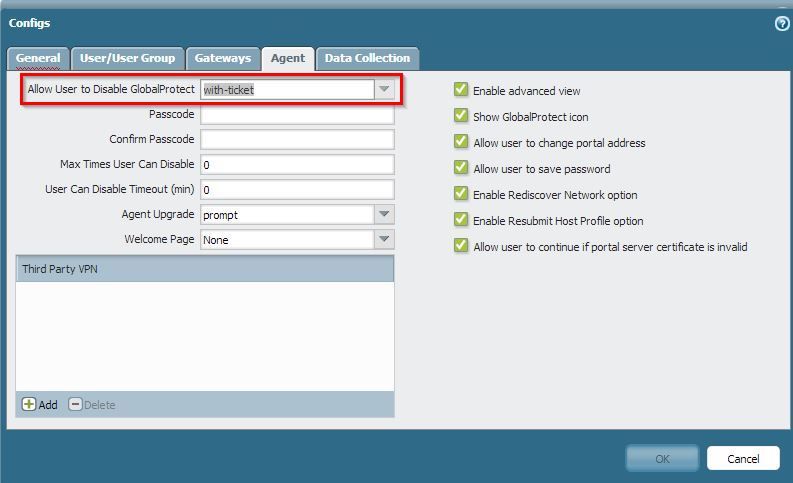The height and width of the screenshot is (483, 793).
Task: Switch to the Gateways tab
Action: pyautogui.click(x=223, y=59)
